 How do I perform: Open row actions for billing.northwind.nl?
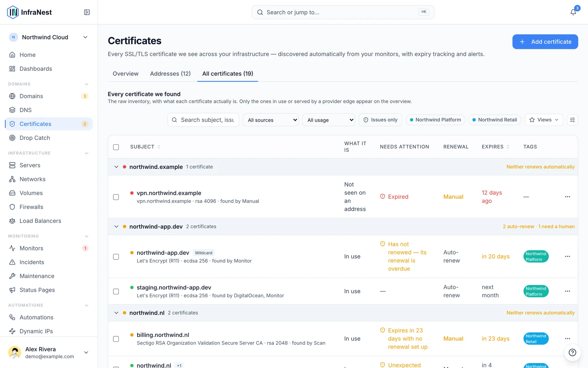(x=567, y=339)
